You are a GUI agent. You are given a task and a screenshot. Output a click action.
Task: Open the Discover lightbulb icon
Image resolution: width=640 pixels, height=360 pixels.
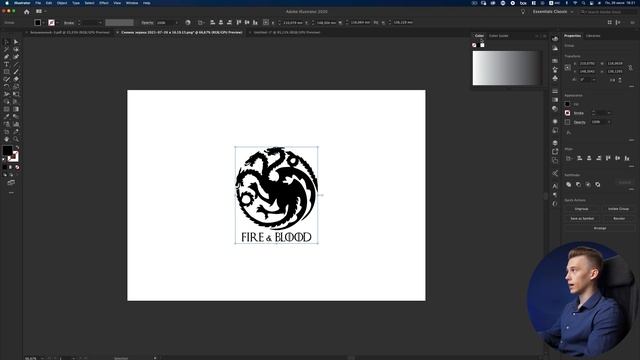523,12
